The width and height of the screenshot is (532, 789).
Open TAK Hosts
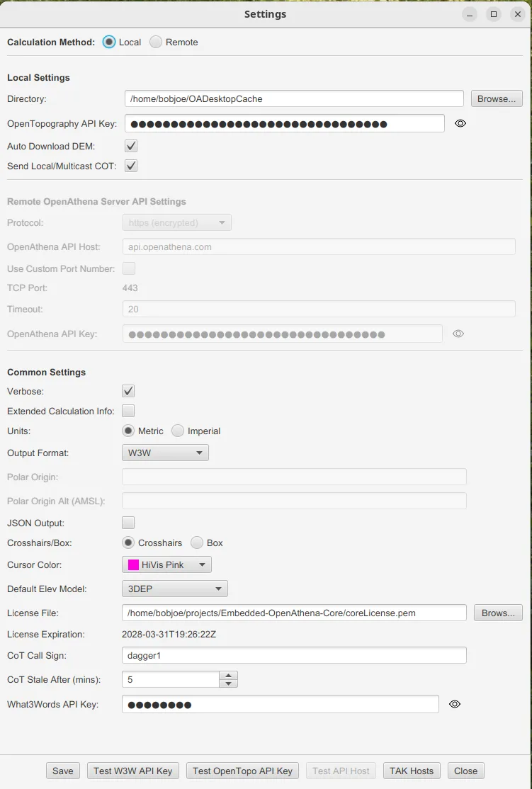411,771
